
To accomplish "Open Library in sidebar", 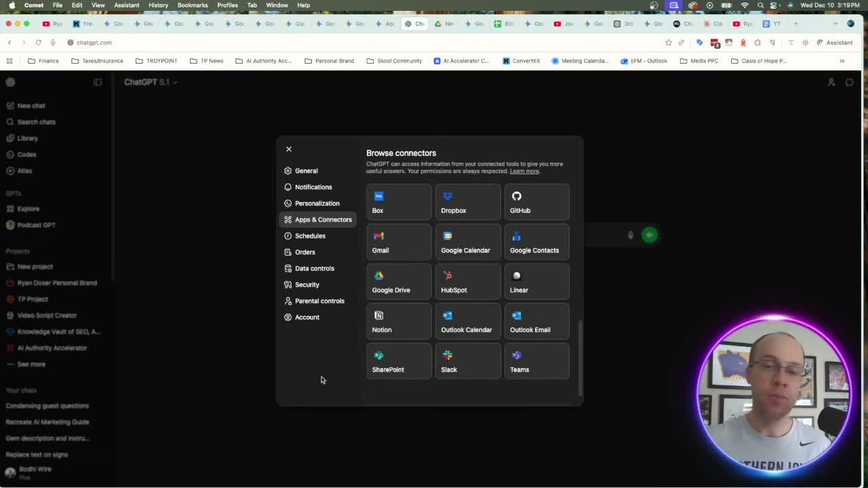I will pos(22,138).
